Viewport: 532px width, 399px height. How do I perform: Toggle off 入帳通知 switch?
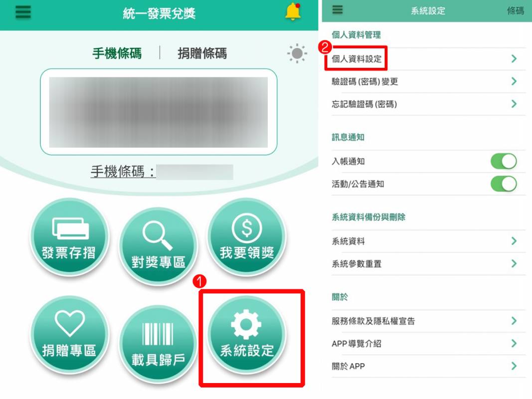(x=504, y=161)
